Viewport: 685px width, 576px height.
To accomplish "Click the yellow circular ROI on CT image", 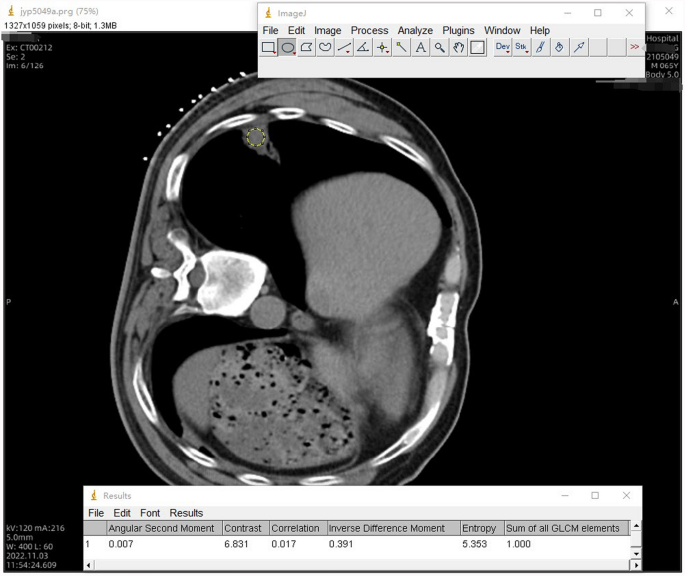I will 256,137.
